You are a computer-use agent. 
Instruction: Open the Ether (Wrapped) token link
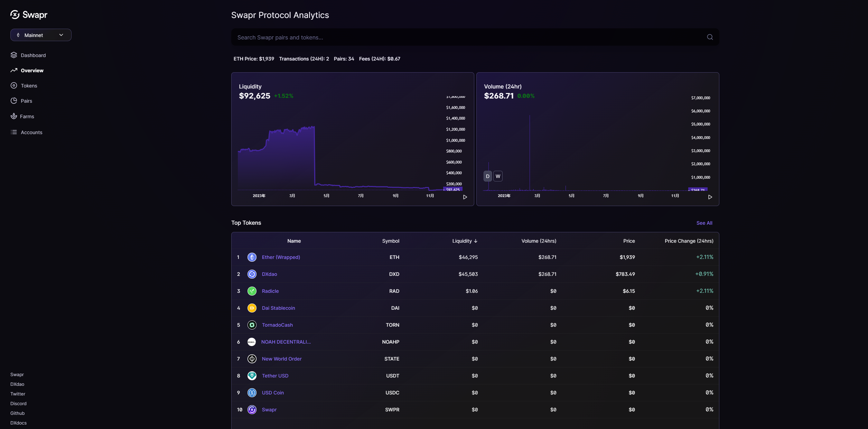pyautogui.click(x=281, y=257)
